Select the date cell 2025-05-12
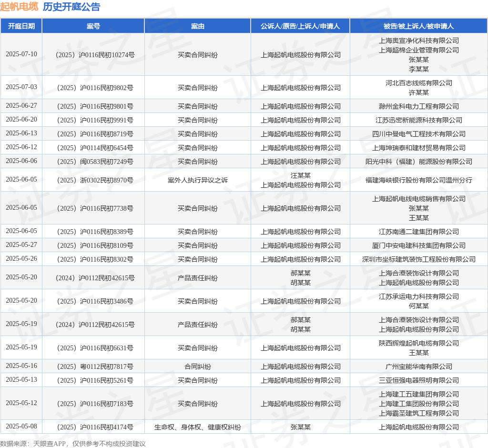The image size is (488, 448). pos(21,403)
